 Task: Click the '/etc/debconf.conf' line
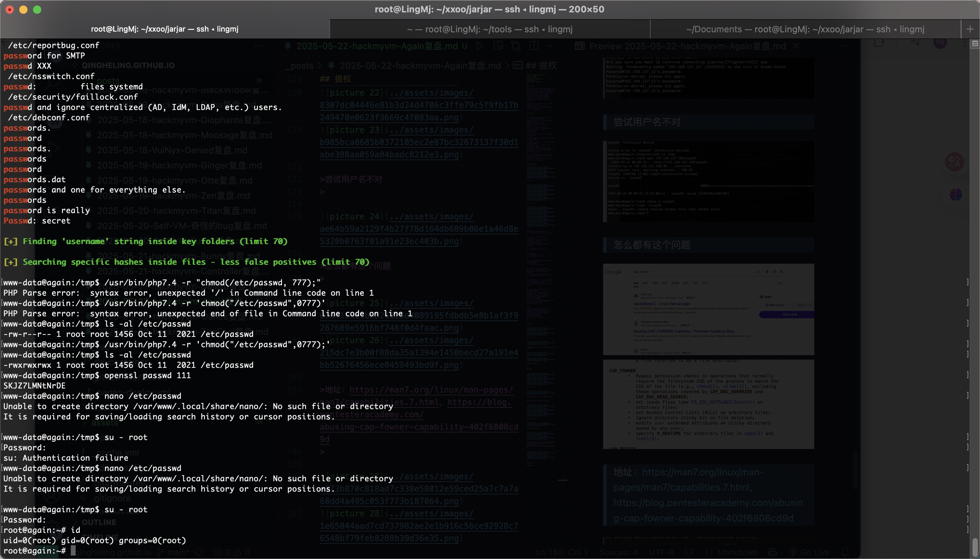[x=49, y=118]
